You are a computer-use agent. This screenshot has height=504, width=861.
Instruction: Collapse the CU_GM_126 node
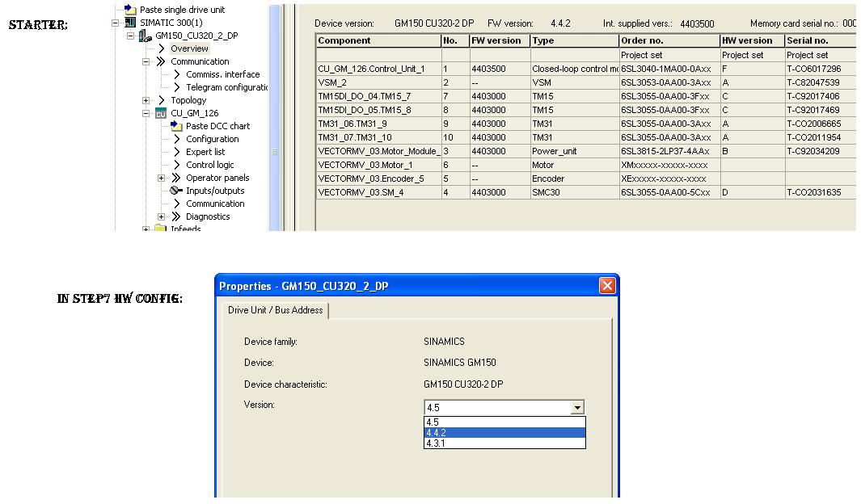coord(146,114)
